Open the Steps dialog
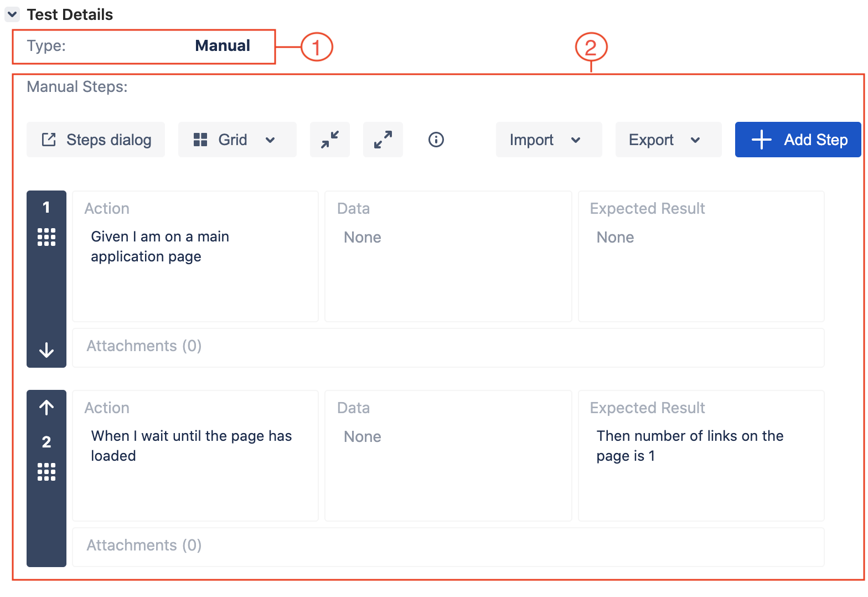The image size is (868, 597). 96,140
